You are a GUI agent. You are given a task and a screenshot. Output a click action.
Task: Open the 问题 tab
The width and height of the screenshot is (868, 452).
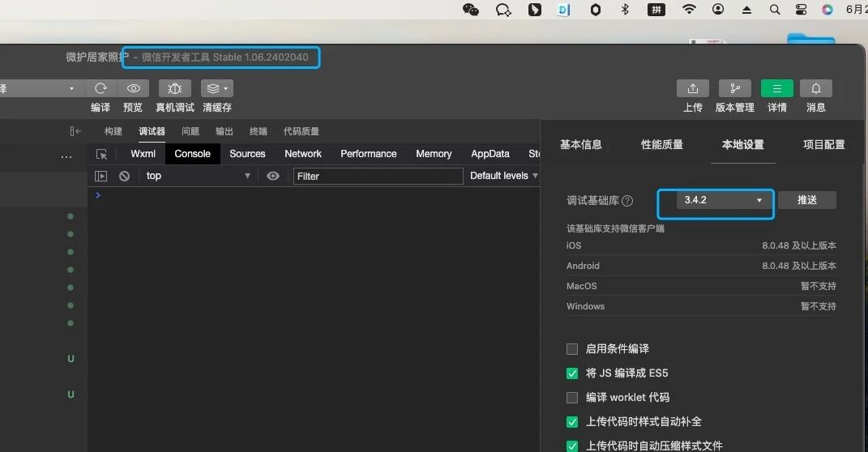pyautogui.click(x=190, y=131)
